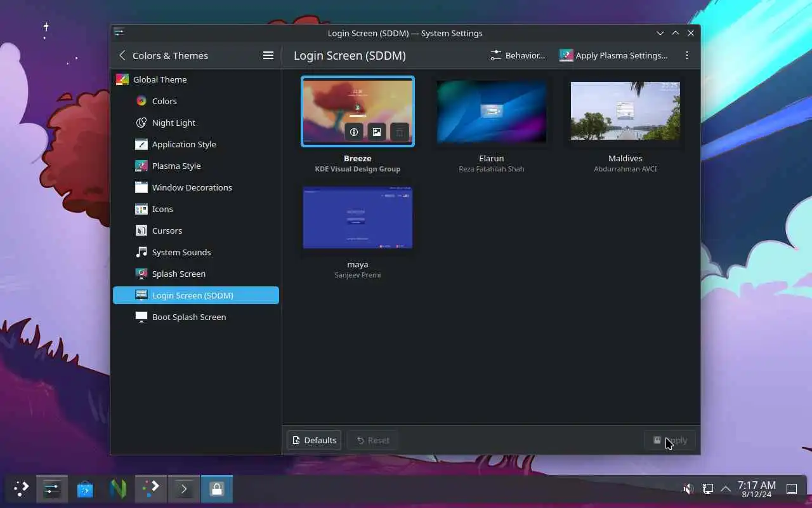
Task: Open SDDM Behavior settings
Action: [x=518, y=55]
